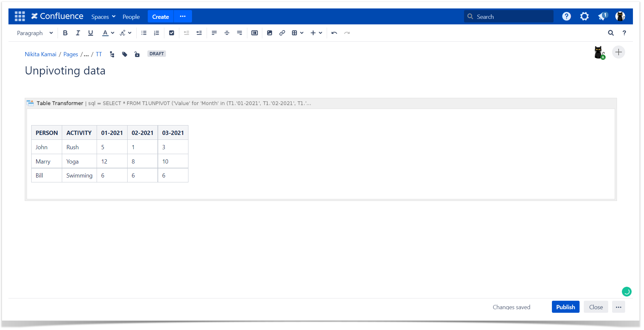The image size is (644, 330).
Task: Open the table options dropdown
Action: coord(297,33)
